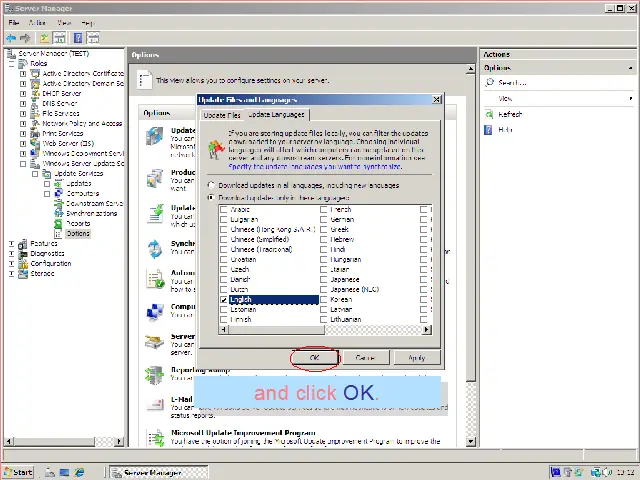Click the DNS Server role icon
The height and width of the screenshot is (480, 640).
click(x=36, y=103)
